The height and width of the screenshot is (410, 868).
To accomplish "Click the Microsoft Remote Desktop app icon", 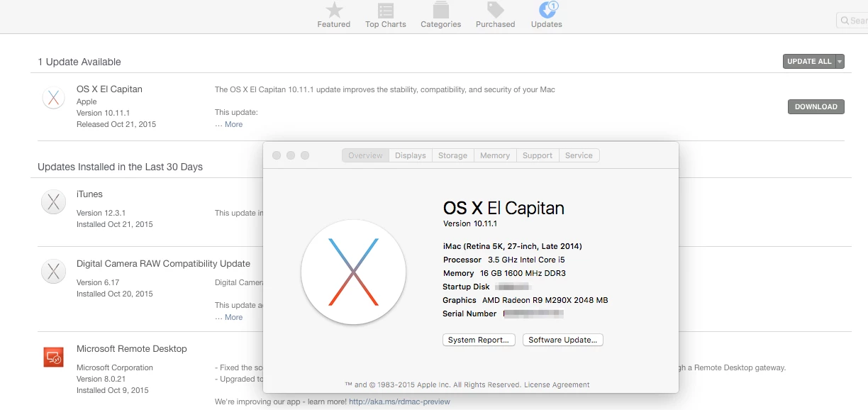I will click(x=53, y=357).
